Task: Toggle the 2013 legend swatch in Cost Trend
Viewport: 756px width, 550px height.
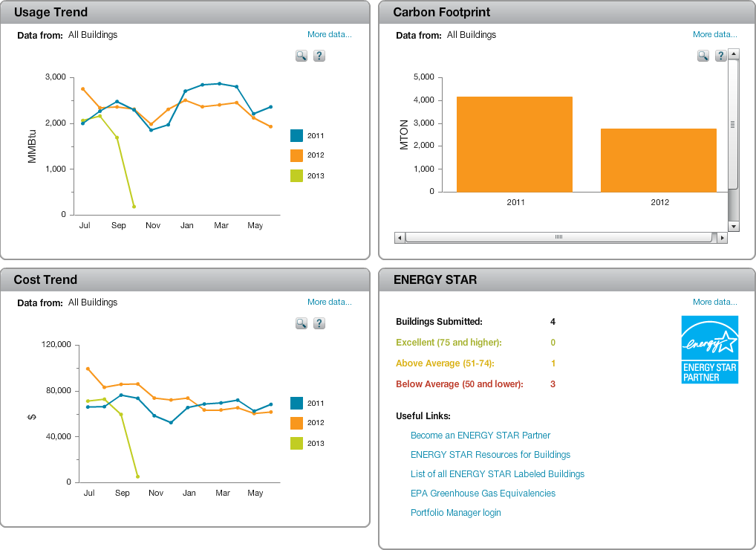Action: [296, 444]
